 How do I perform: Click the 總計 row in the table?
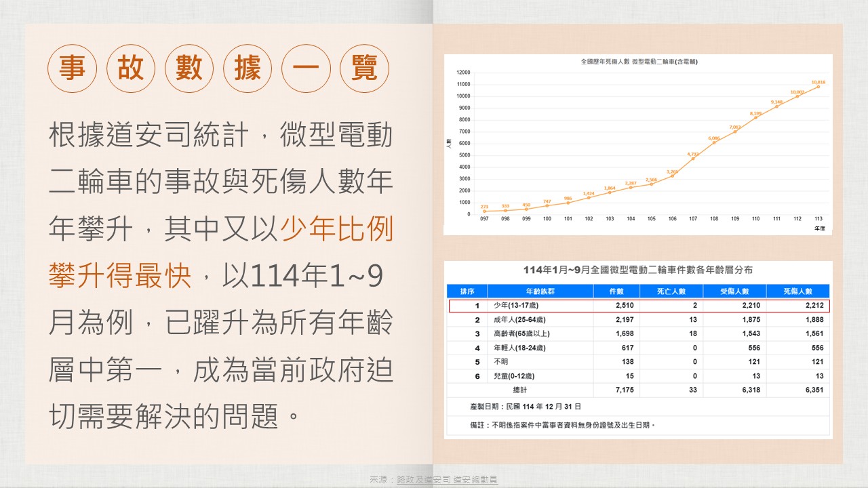[x=639, y=390]
